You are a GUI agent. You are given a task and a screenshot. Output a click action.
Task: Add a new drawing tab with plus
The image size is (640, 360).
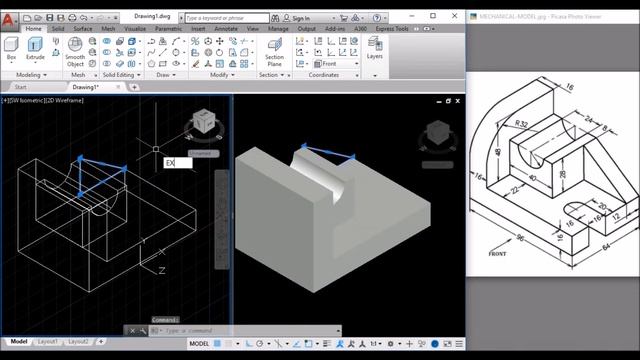click(x=134, y=87)
